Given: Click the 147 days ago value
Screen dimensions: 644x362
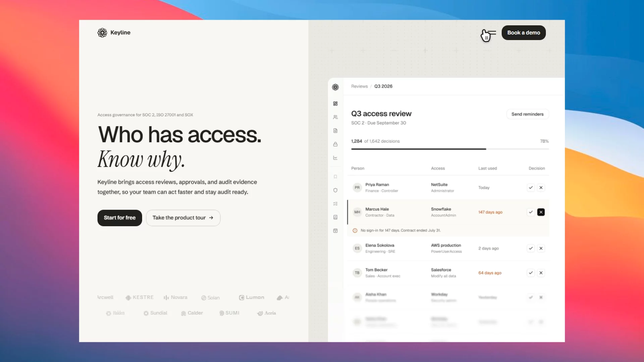Looking at the screenshot, I should pyautogui.click(x=490, y=212).
